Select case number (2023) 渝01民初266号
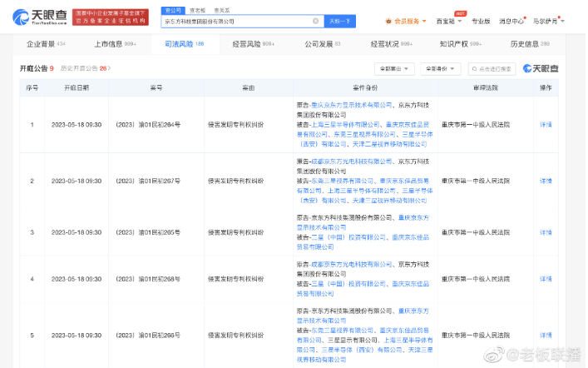588x368 pixels. pyautogui.click(x=148, y=336)
